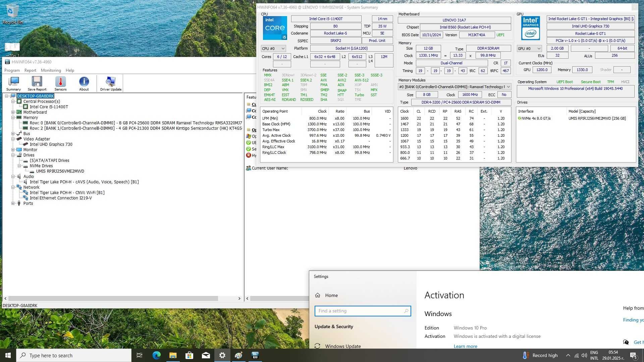Click Learn more activation link
Screen dimensions: 644x362
(x=465, y=346)
